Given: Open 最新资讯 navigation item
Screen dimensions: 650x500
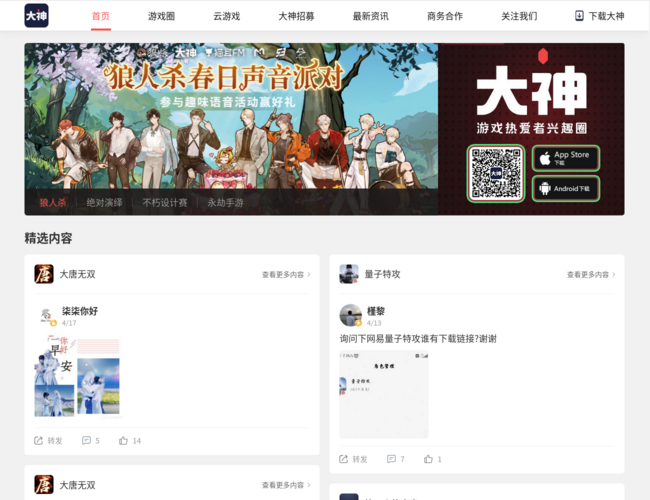Looking at the screenshot, I should pyautogui.click(x=371, y=16).
